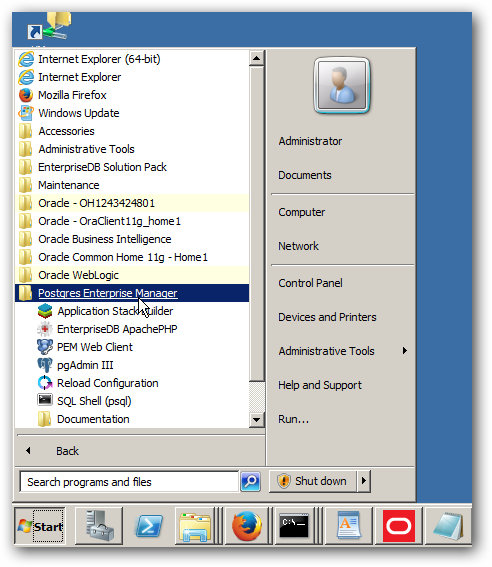Click the WordPad-style document taskbar icon
Viewport: 492px width, 567px height.
point(348,526)
